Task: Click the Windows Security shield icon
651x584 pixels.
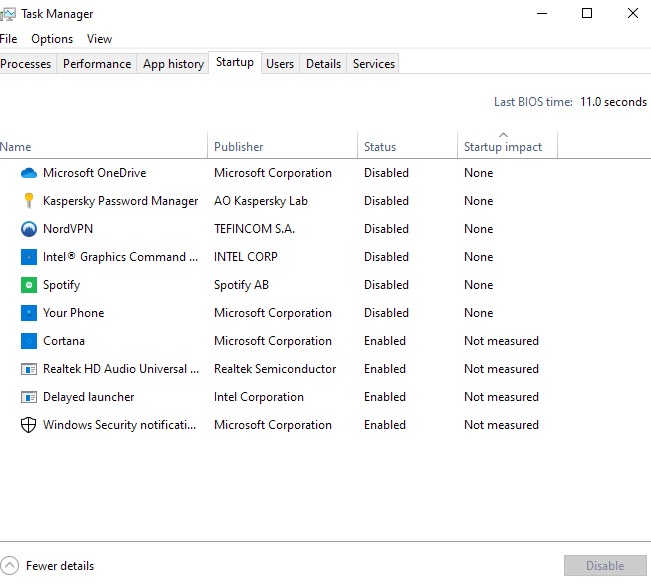Action: coord(29,425)
